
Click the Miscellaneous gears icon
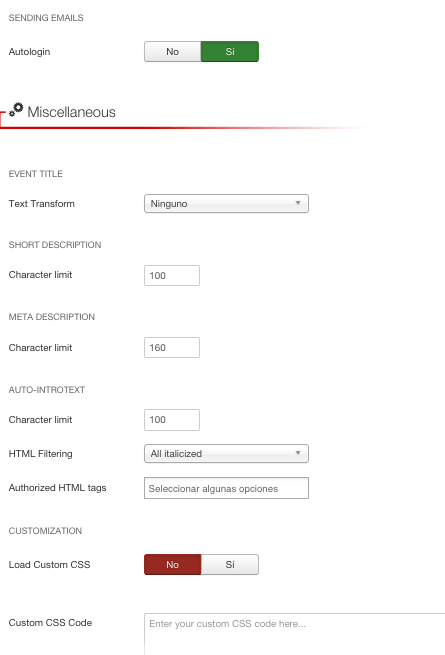click(x=16, y=110)
